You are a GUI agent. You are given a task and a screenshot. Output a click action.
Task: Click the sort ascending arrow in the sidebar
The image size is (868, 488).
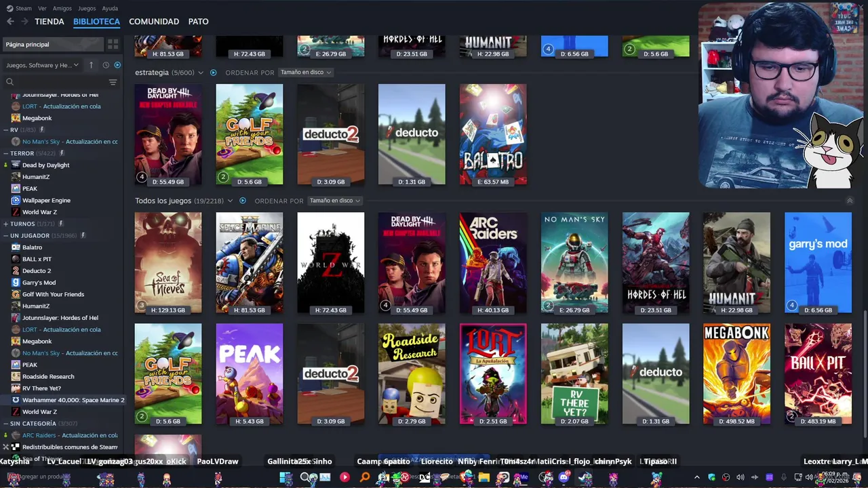point(92,65)
